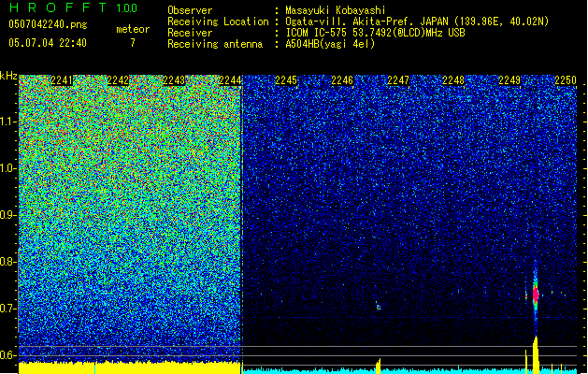Click the 2245 time marker
Viewport: 588px width, 374px height.
click(286, 80)
